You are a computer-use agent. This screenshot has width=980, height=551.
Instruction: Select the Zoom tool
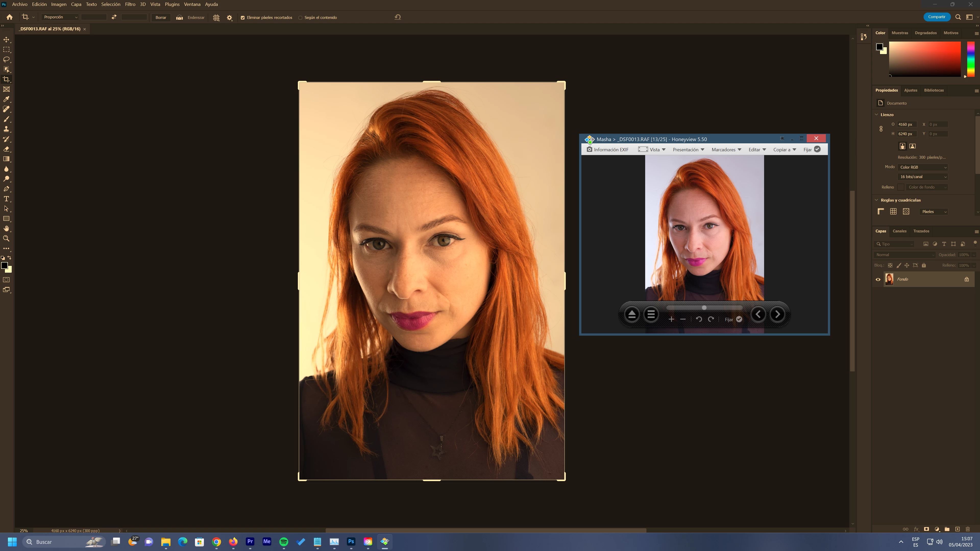tap(6, 239)
